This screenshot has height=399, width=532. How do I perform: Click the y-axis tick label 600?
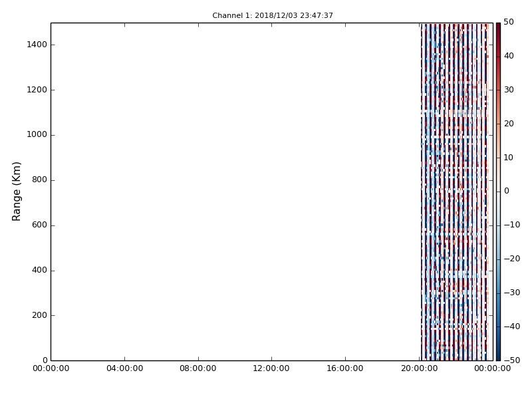[x=39, y=225]
